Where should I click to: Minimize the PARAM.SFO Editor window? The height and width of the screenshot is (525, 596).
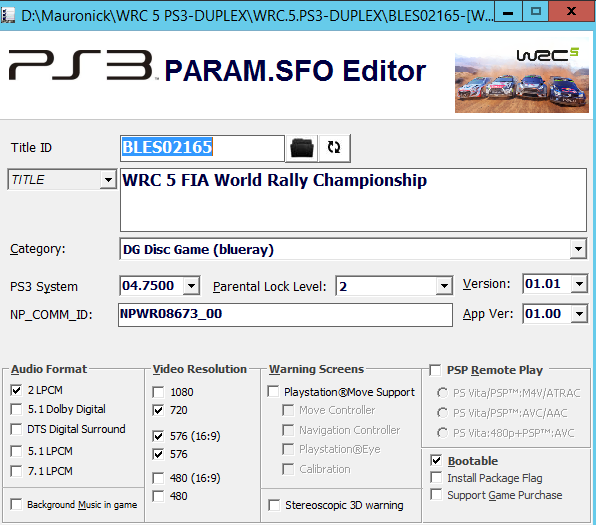coord(507,12)
